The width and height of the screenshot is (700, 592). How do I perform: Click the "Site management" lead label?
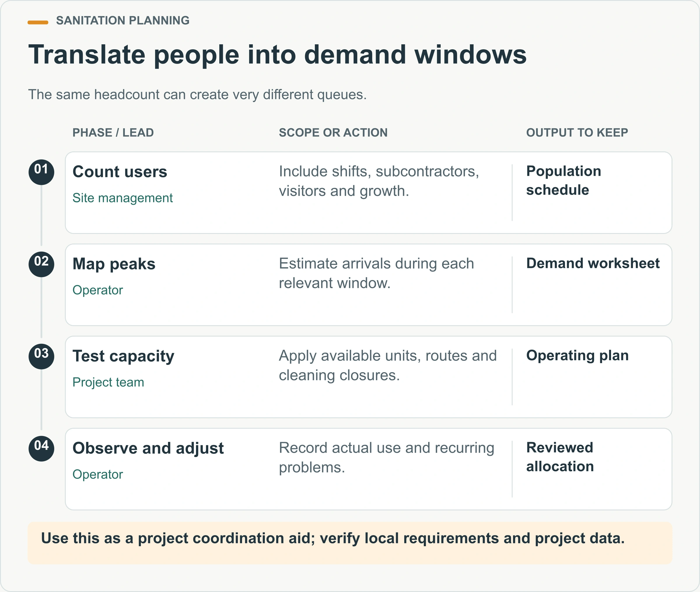pyautogui.click(x=123, y=198)
